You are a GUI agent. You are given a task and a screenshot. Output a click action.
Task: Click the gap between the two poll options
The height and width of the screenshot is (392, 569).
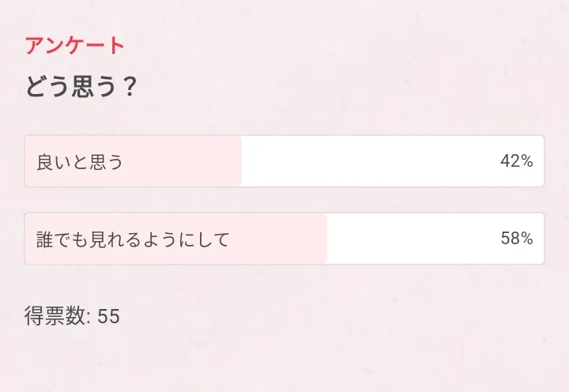[x=284, y=200]
